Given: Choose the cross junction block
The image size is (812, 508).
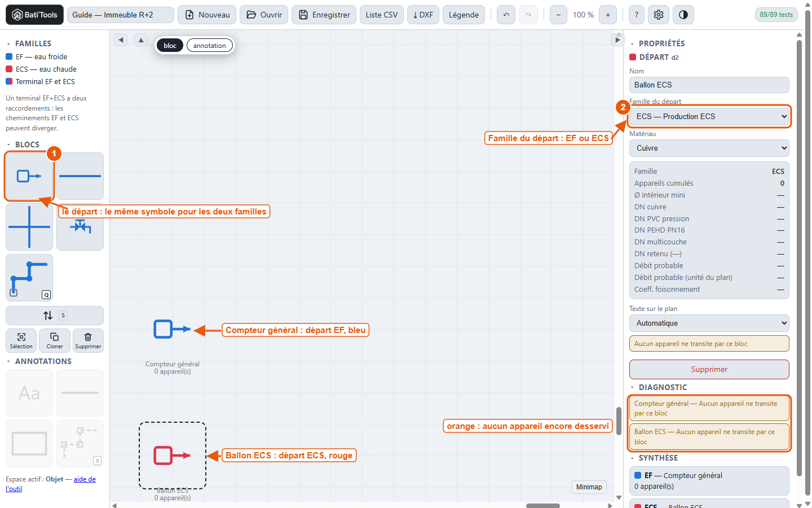Looking at the screenshot, I should click(29, 227).
